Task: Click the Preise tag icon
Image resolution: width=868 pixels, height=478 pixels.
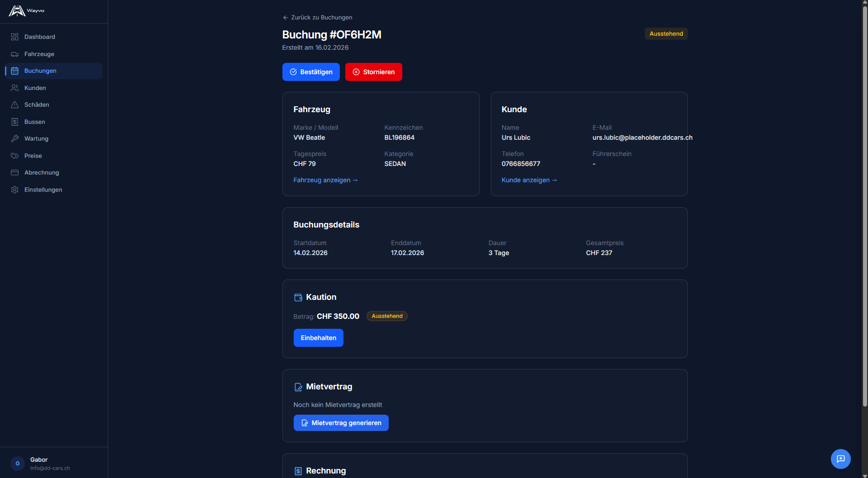Action: point(15,156)
